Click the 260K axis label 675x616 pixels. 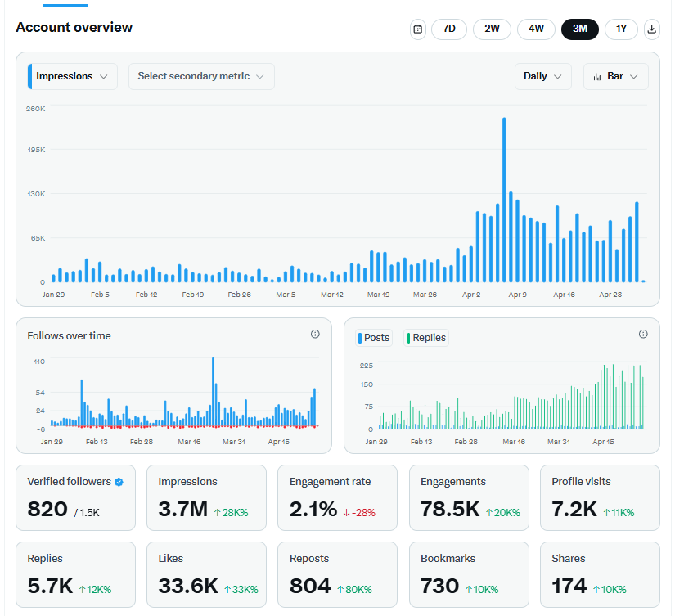(x=35, y=109)
